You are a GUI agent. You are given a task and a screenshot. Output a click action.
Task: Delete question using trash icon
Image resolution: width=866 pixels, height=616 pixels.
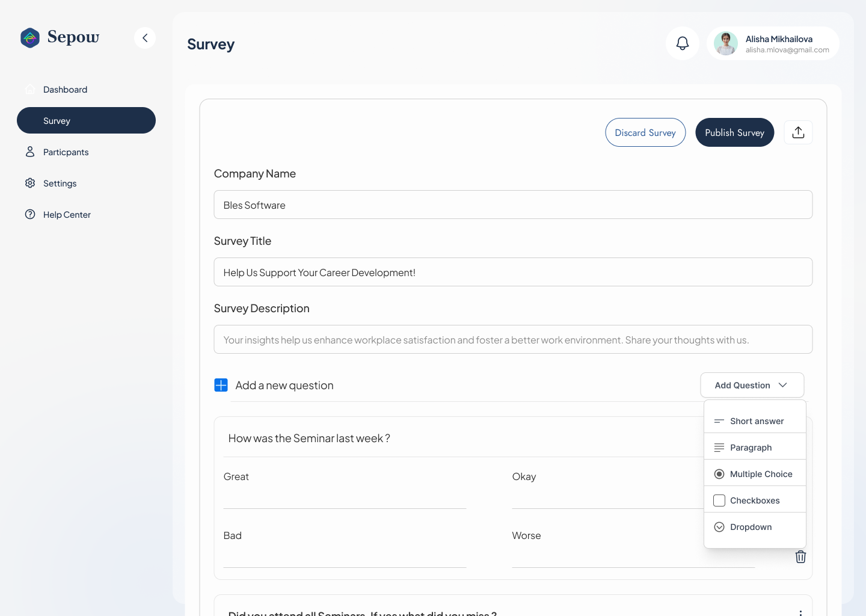800,556
